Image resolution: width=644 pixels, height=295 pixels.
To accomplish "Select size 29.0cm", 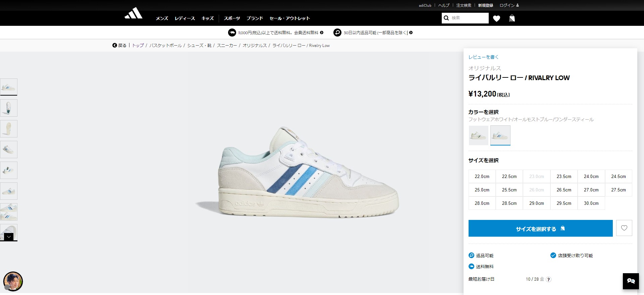I will pos(537,203).
